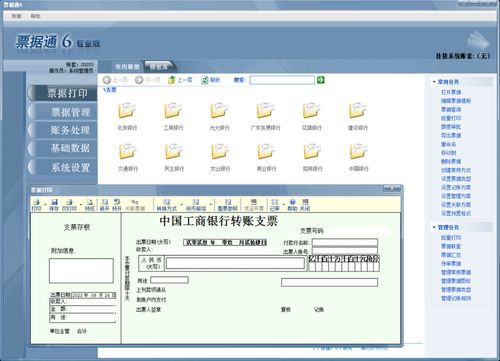Select 票据打印 in left navigation
500x361 pixels.
pos(63,93)
